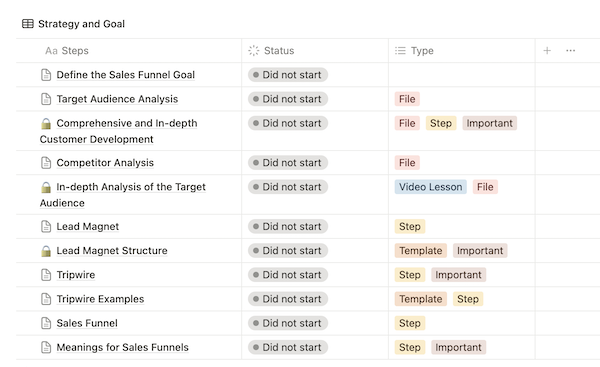Click the page icon next to Competitor Analysis
600x367 pixels.
(x=46, y=163)
